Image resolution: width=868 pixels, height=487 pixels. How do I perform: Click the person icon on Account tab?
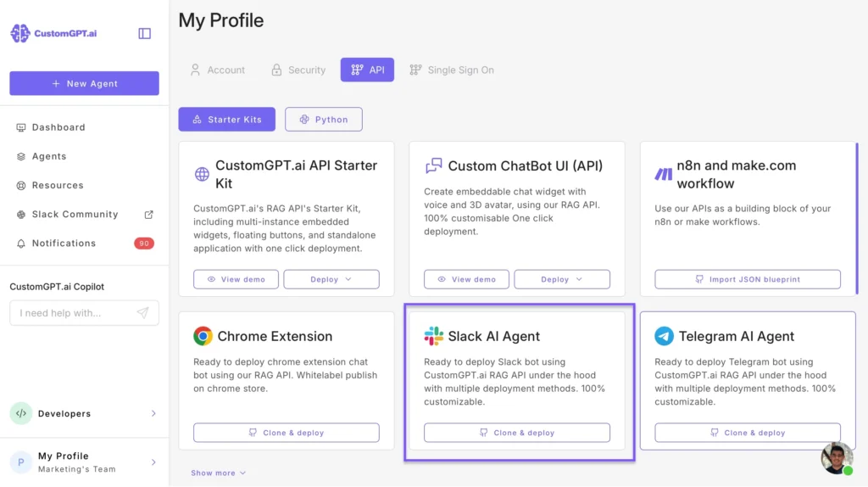coord(195,70)
